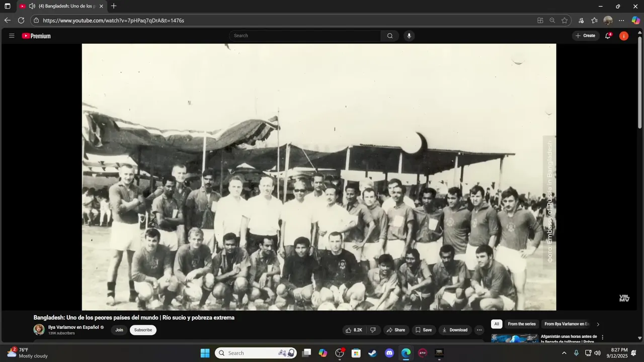Click Create button on YouTube

tap(586, 36)
